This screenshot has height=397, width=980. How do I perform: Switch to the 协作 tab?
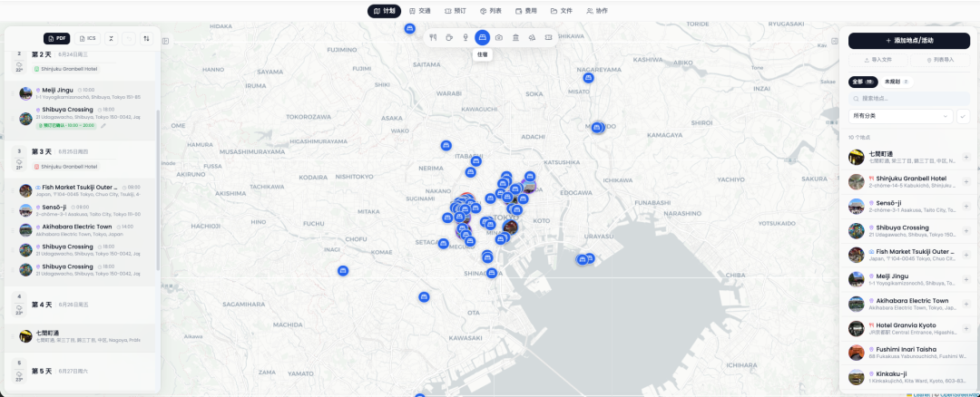597,11
